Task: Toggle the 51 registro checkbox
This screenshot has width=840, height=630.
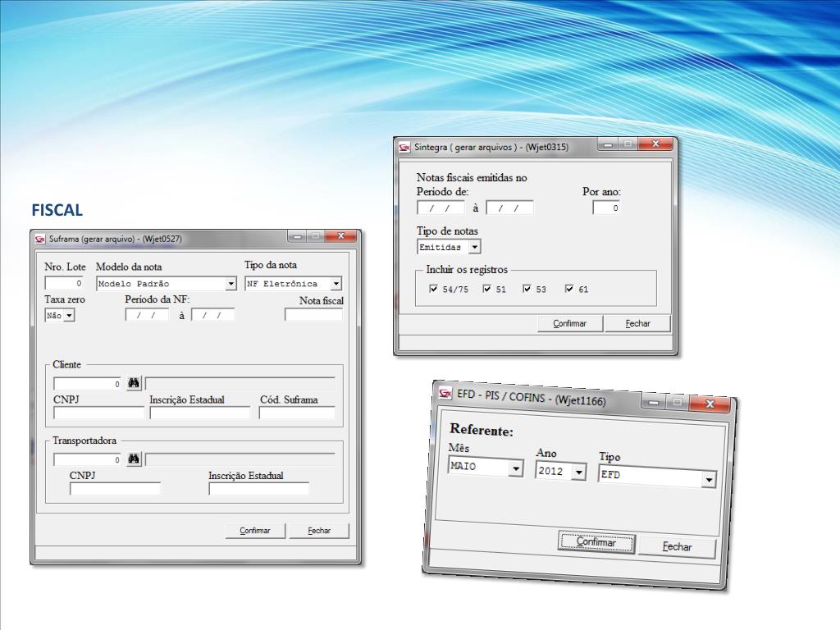Action: click(486, 289)
